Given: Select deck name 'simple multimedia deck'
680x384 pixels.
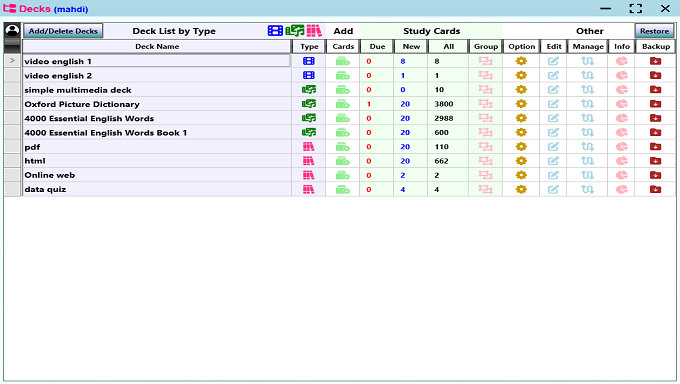Looking at the screenshot, I should 78,90.
